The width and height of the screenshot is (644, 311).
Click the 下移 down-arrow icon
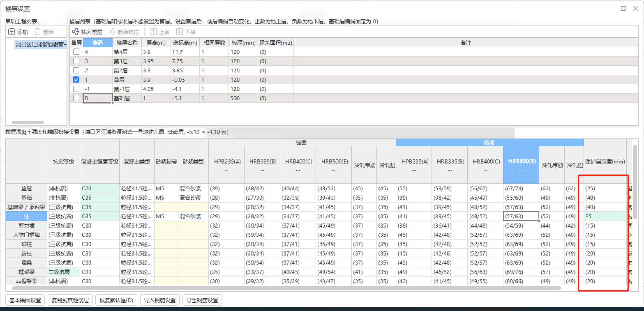[x=179, y=32]
